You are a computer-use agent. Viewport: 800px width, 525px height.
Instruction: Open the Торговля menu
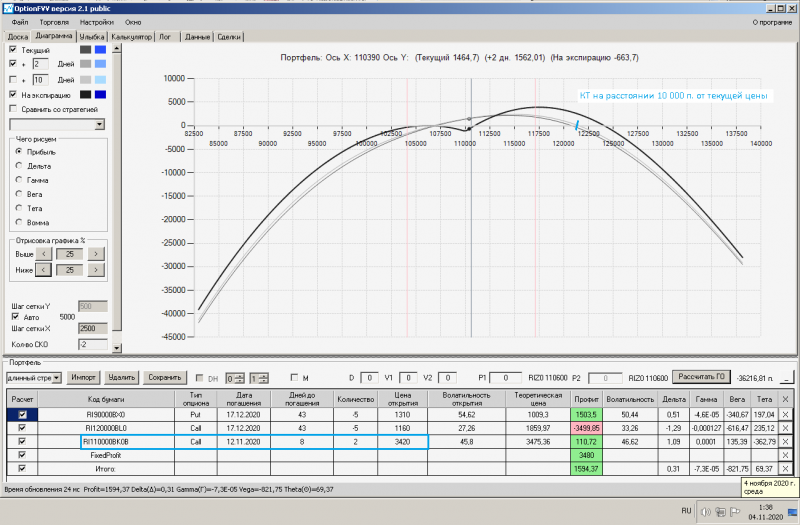coord(54,21)
